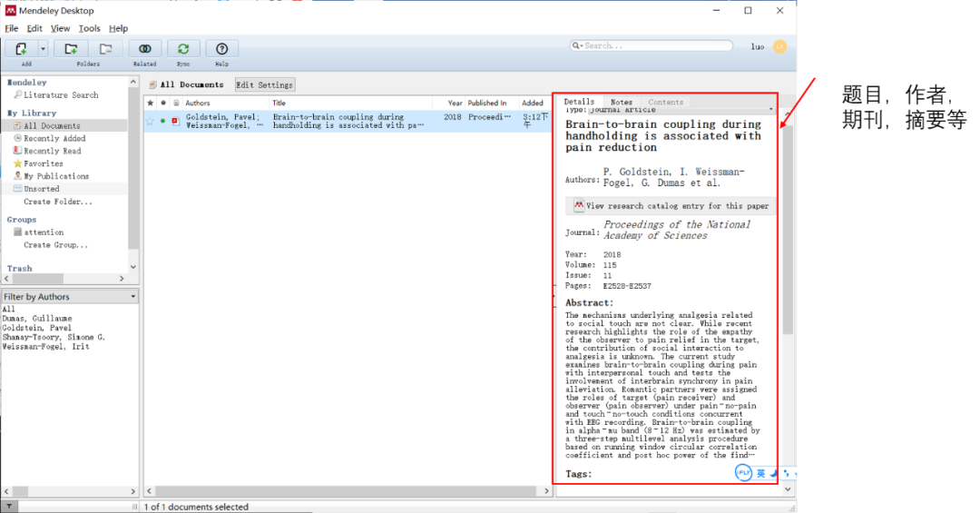Screen dimensions: 980x513
Task: Open the Add button dropdown arrow
Action: click(44, 49)
